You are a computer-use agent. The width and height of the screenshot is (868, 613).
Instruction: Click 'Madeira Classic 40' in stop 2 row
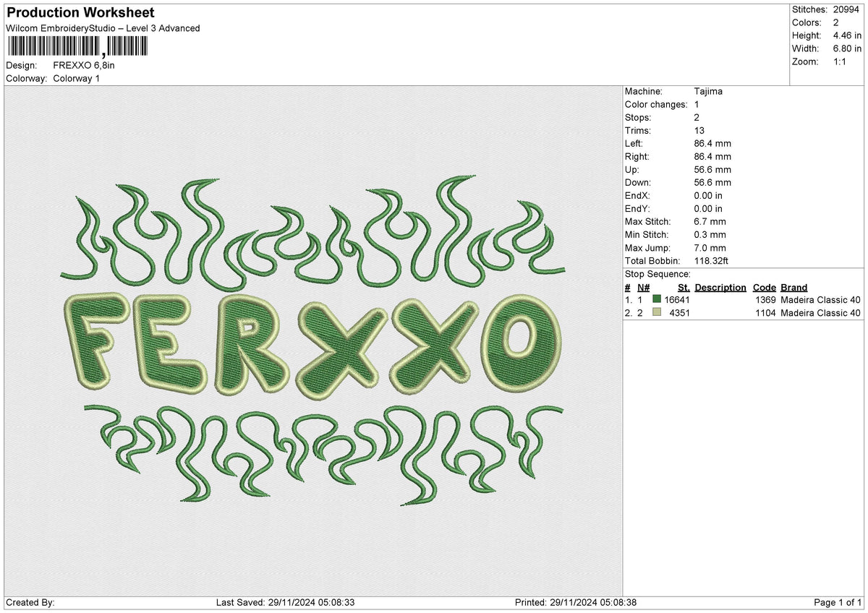click(821, 313)
